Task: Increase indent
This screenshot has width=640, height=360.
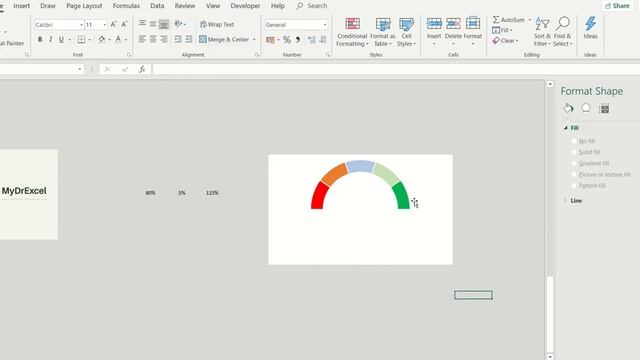Action: pos(189,39)
